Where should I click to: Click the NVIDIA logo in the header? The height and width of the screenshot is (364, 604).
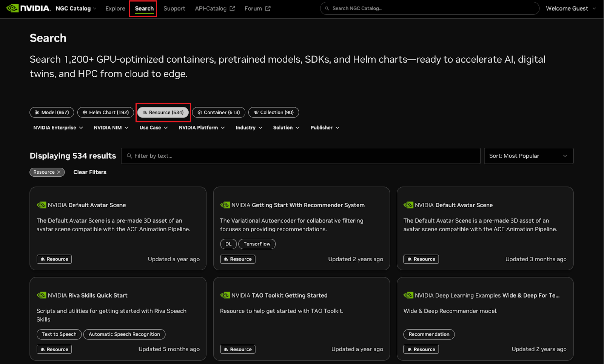tap(28, 8)
